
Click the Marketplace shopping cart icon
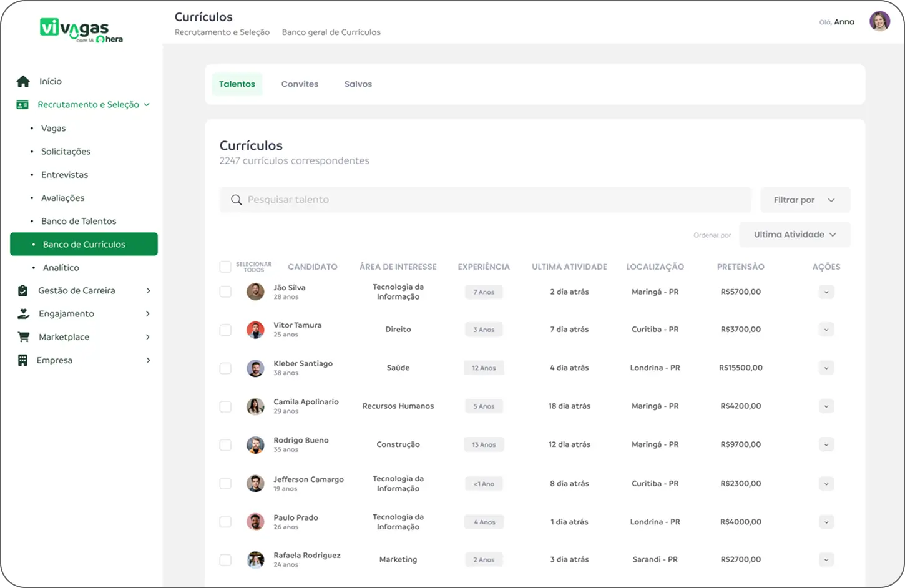click(24, 337)
